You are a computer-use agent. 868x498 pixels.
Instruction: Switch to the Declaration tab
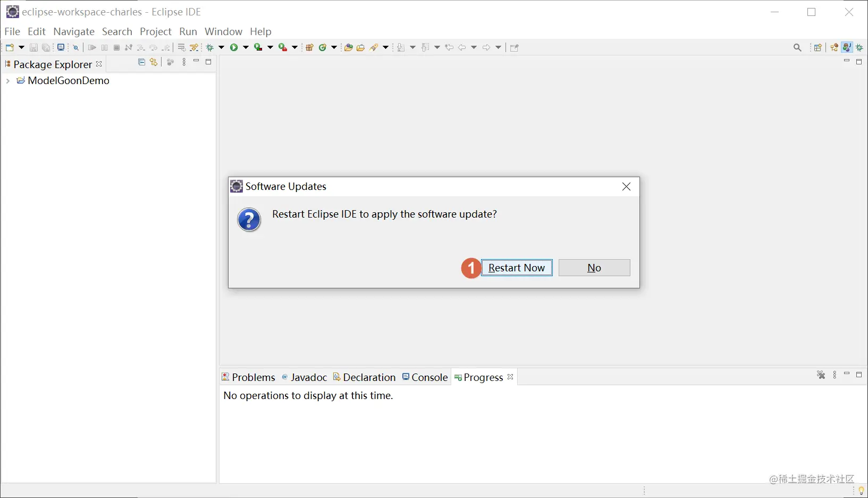(x=365, y=377)
